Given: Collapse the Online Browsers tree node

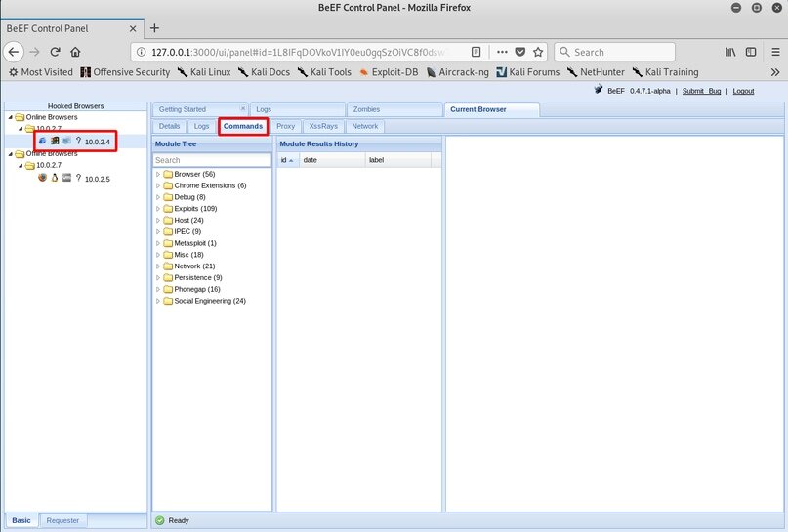Looking at the screenshot, I should tap(11, 117).
